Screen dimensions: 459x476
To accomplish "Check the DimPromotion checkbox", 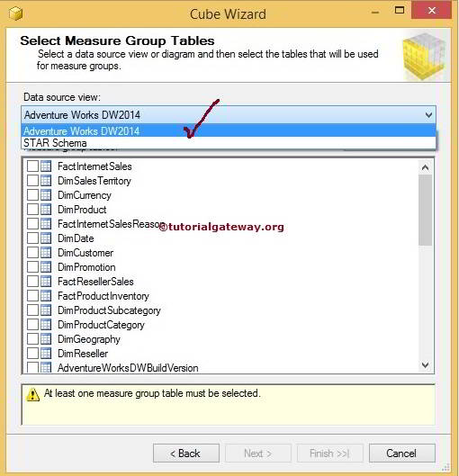I will (32, 267).
